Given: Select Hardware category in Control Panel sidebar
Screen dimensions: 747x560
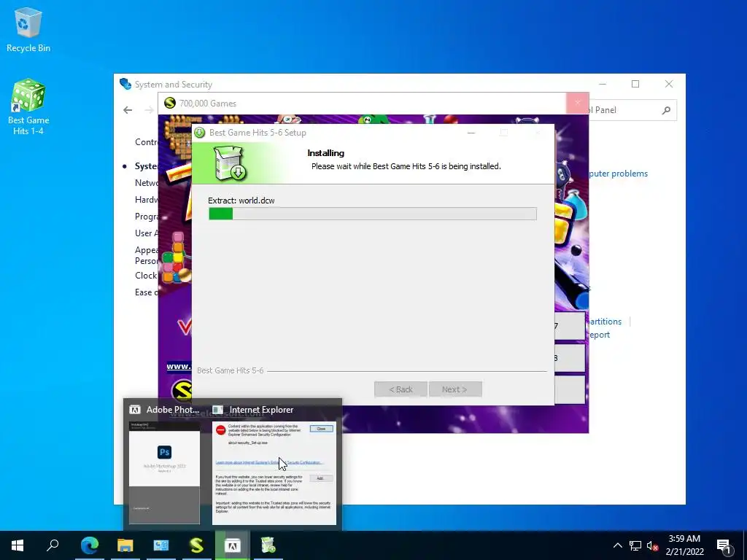Looking at the screenshot, I should point(146,200).
